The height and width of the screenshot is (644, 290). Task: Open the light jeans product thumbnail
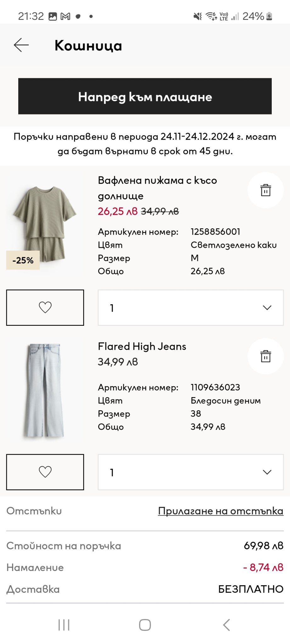click(45, 390)
